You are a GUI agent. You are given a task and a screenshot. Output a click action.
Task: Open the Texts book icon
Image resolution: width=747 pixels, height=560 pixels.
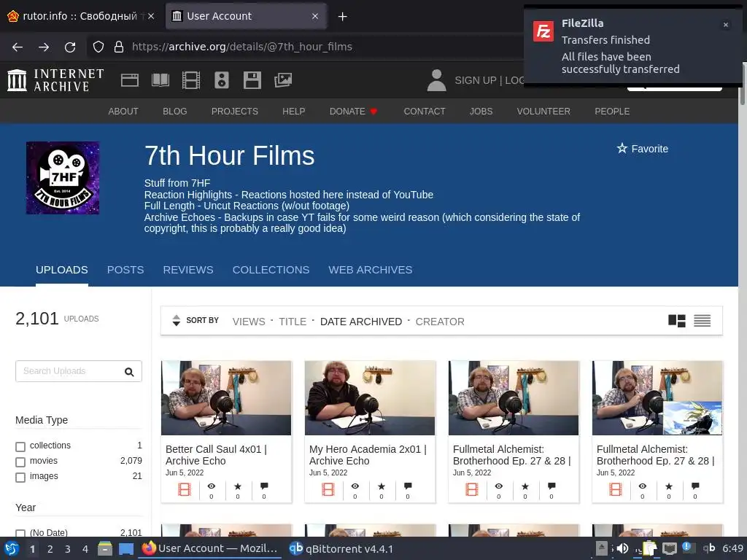click(160, 80)
